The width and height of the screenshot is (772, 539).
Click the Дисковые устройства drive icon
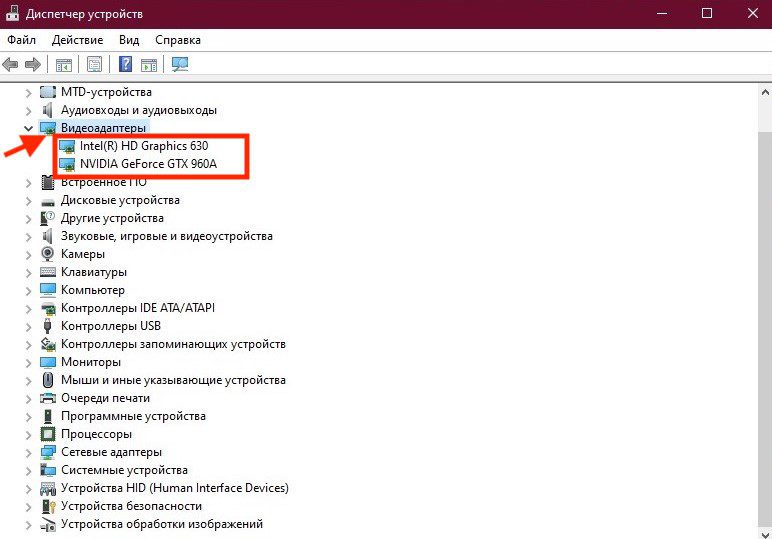[48, 201]
